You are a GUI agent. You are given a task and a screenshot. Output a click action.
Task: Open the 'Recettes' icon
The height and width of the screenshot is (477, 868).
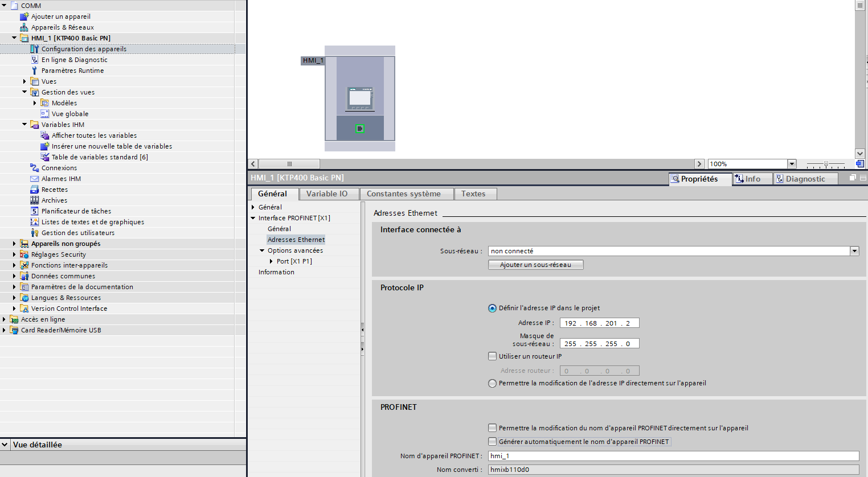click(34, 190)
